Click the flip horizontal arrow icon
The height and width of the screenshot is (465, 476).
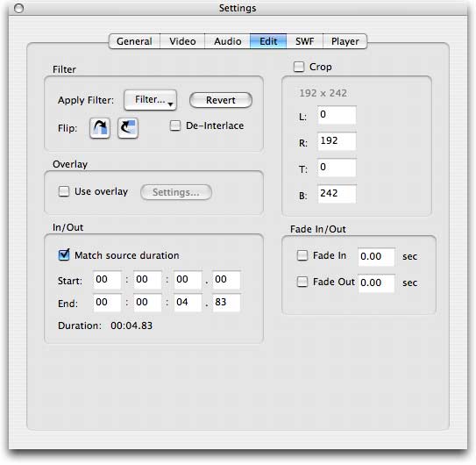pos(100,128)
